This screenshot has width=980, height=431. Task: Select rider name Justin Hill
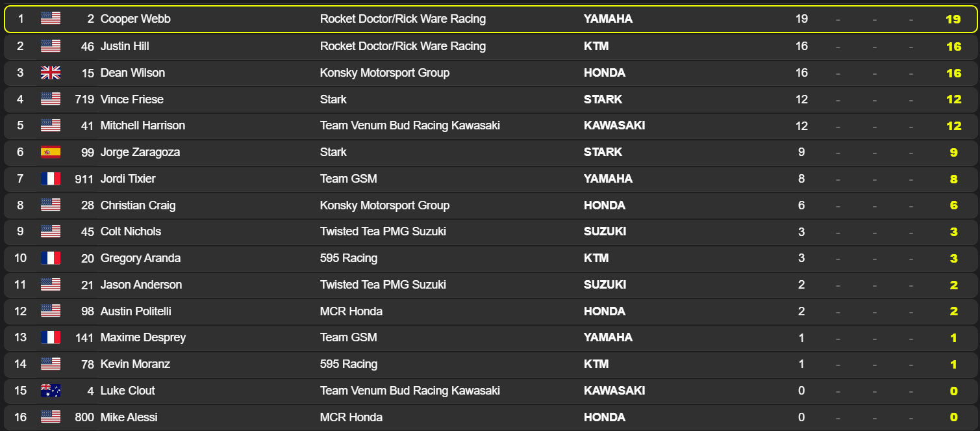[125, 46]
